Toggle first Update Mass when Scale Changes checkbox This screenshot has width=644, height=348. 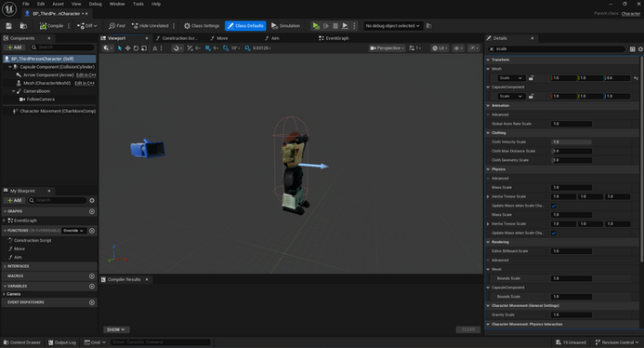[x=554, y=206]
